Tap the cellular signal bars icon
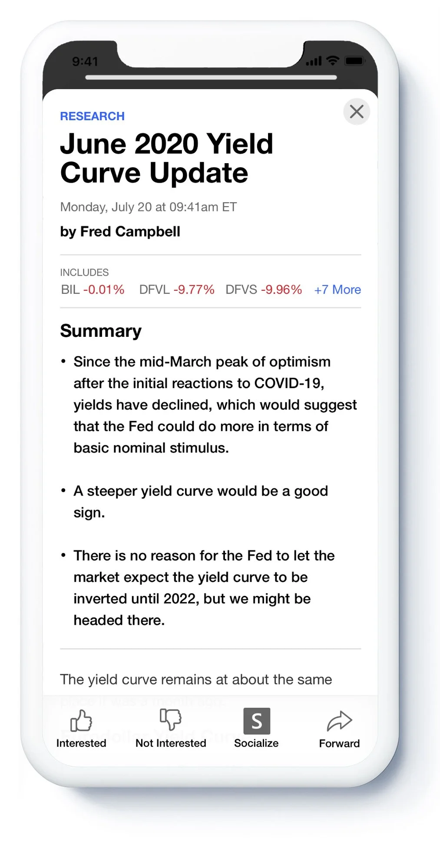Image resolution: width=440 pixels, height=868 pixels. coord(314,61)
